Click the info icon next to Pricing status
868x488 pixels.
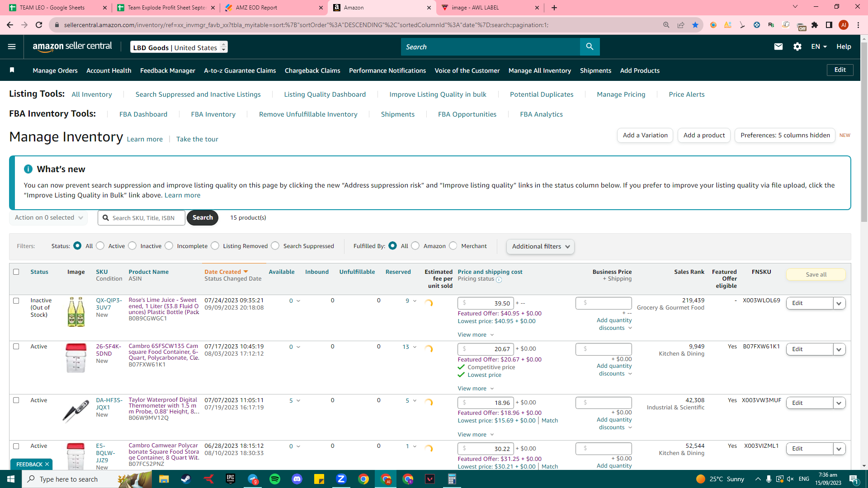(x=499, y=280)
